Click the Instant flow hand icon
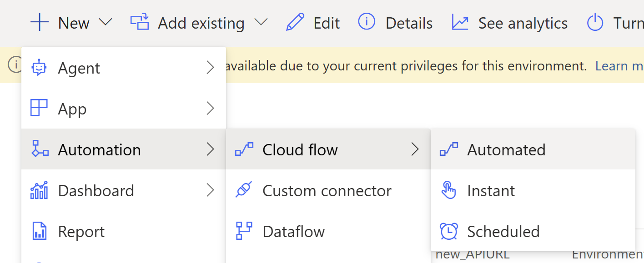 coord(449,190)
